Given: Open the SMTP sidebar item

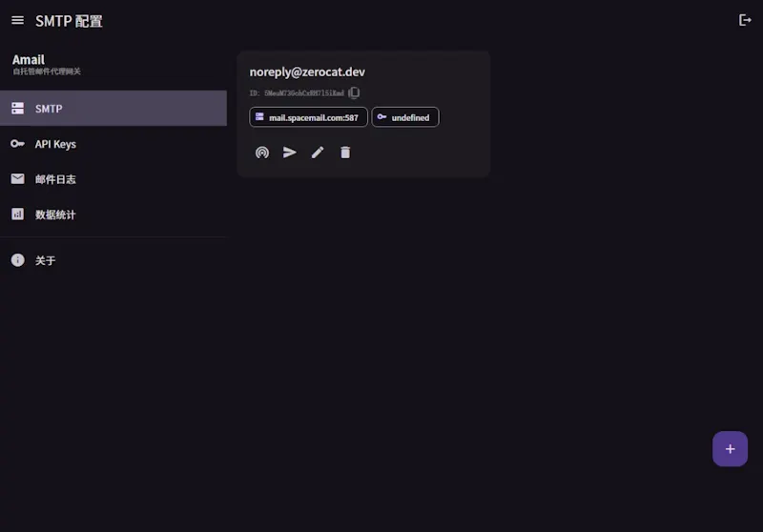Looking at the screenshot, I should click(x=113, y=108).
